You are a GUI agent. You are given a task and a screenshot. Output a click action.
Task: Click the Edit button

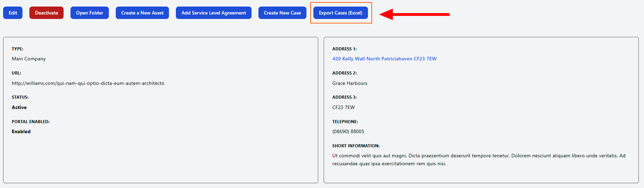13,13
